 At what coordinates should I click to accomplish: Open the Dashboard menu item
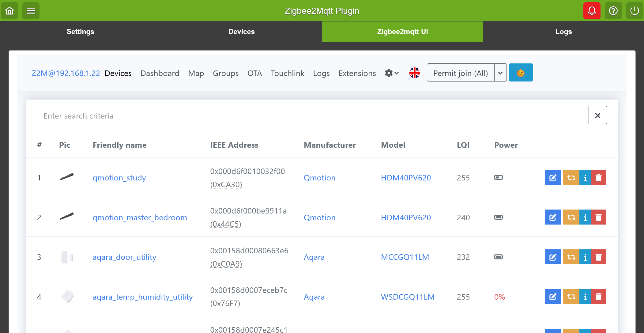pyautogui.click(x=160, y=73)
